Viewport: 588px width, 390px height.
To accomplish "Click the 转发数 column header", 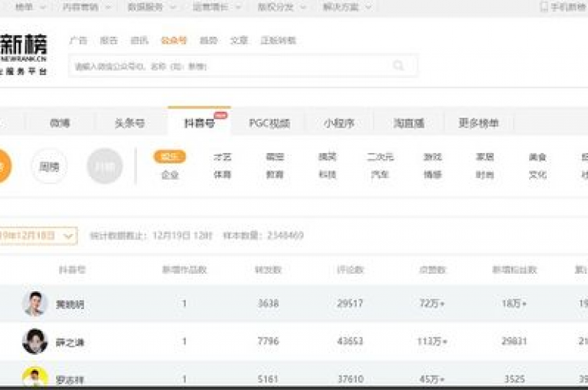I will [268, 270].
